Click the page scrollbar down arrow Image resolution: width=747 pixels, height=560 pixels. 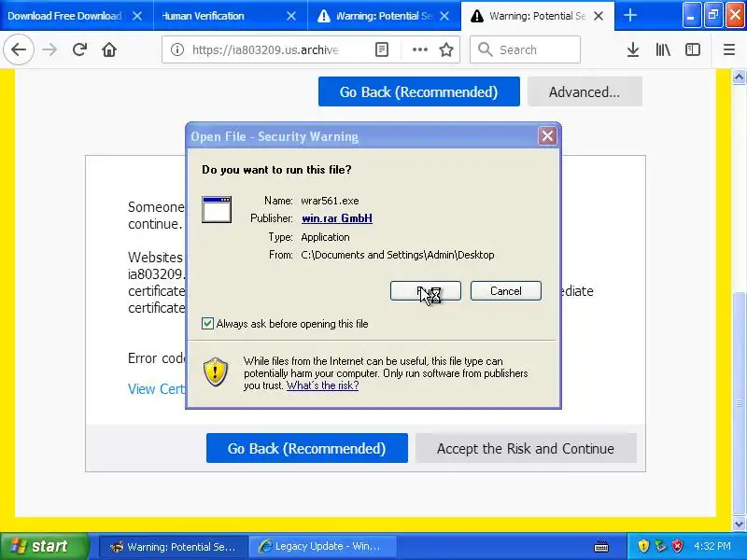(739, 525)
